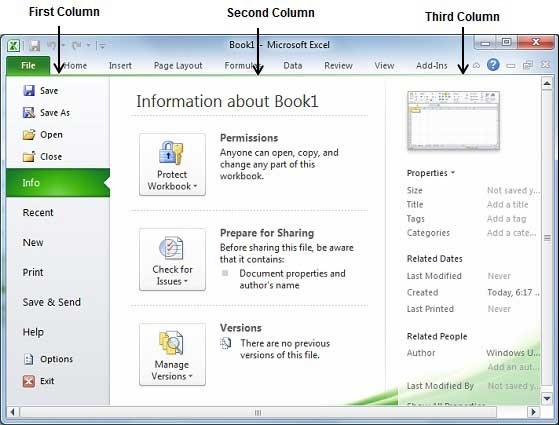
Task: Click Add a title field
Action: point(508,204)
